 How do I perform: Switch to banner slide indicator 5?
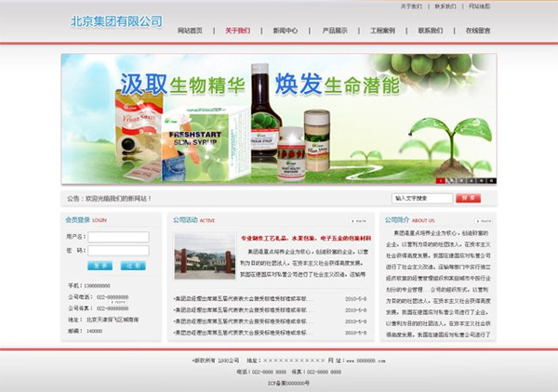[x=482, y=181]
